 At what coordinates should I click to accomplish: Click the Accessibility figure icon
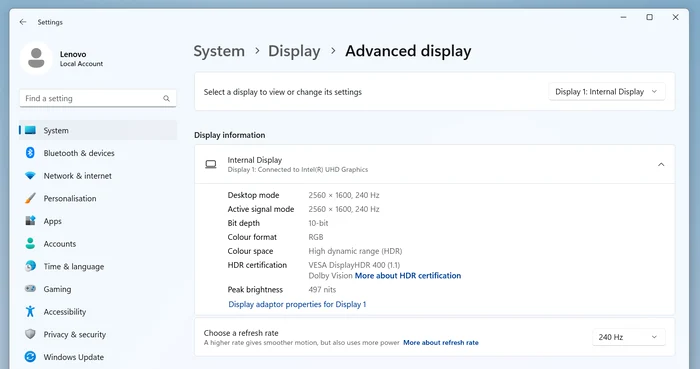coord(30,311)
